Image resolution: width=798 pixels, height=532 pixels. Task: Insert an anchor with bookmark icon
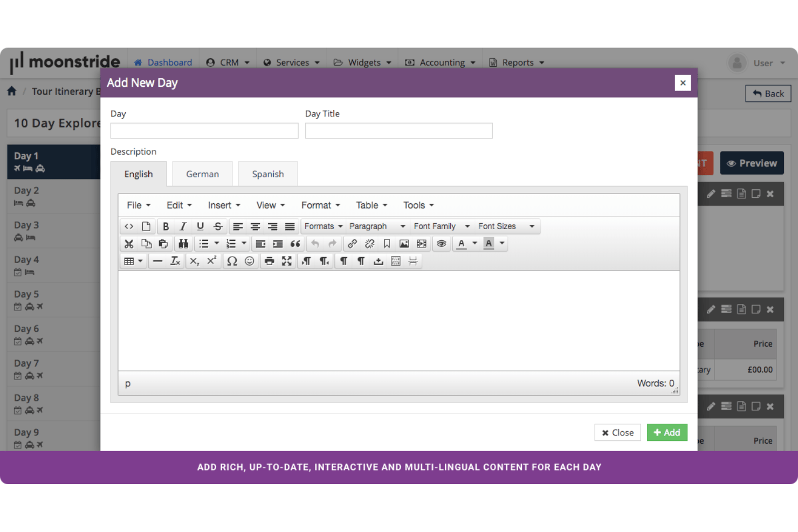coord(387,244)
